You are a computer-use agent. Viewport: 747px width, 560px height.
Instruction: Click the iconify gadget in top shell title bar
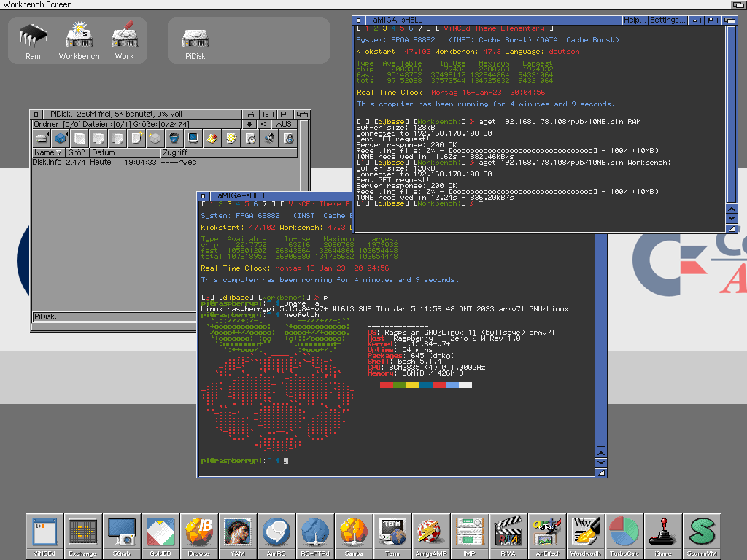695,20
